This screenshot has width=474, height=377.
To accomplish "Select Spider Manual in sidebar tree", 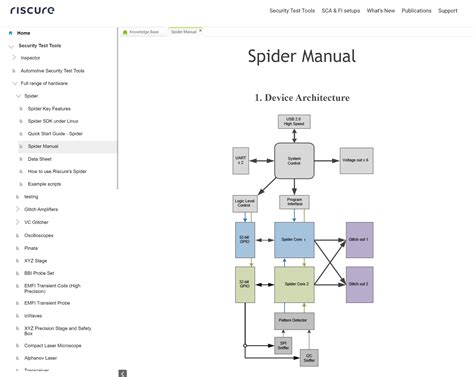I will coord(43,146).
